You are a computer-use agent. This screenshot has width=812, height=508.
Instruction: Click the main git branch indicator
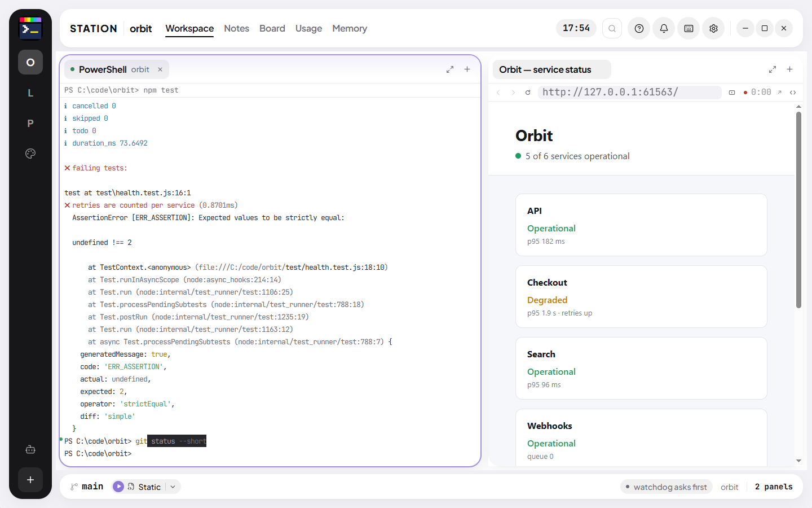point(87,487)
